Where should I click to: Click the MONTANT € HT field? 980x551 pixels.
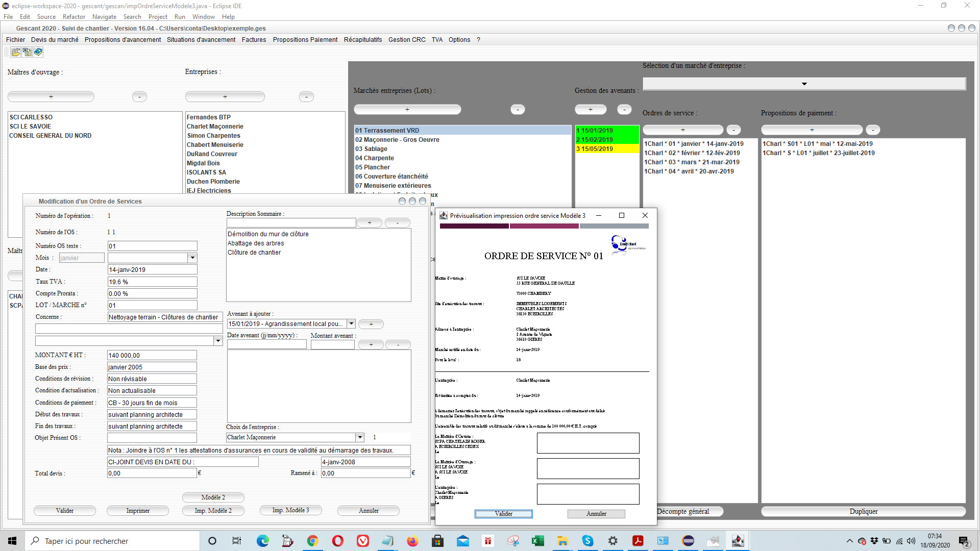[x=152, y=355]
